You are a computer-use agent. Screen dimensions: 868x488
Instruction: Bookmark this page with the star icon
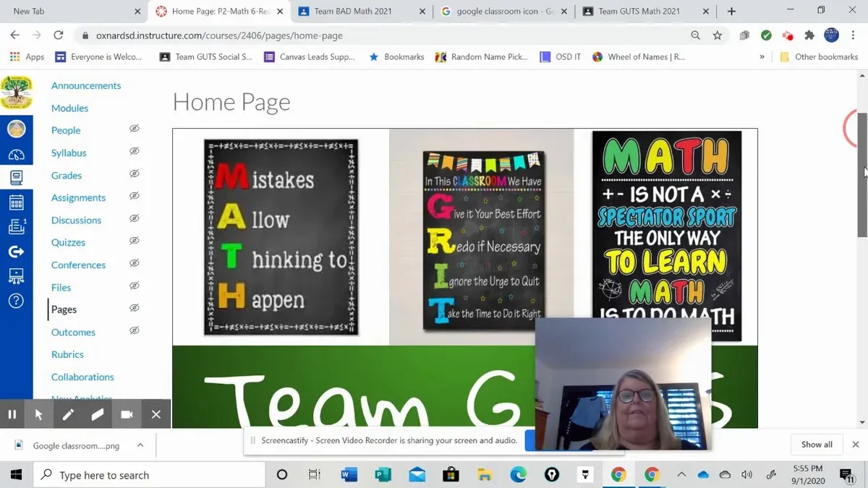718,35
